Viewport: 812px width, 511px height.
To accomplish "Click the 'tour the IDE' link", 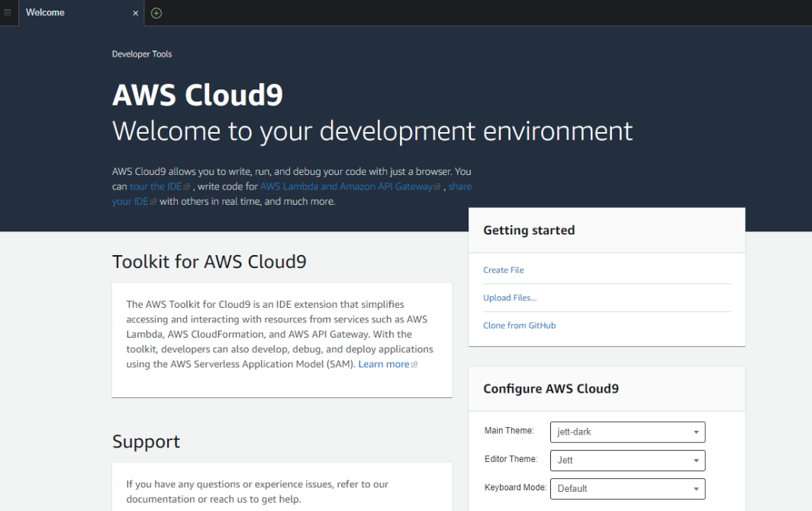I will coord(156,186).
